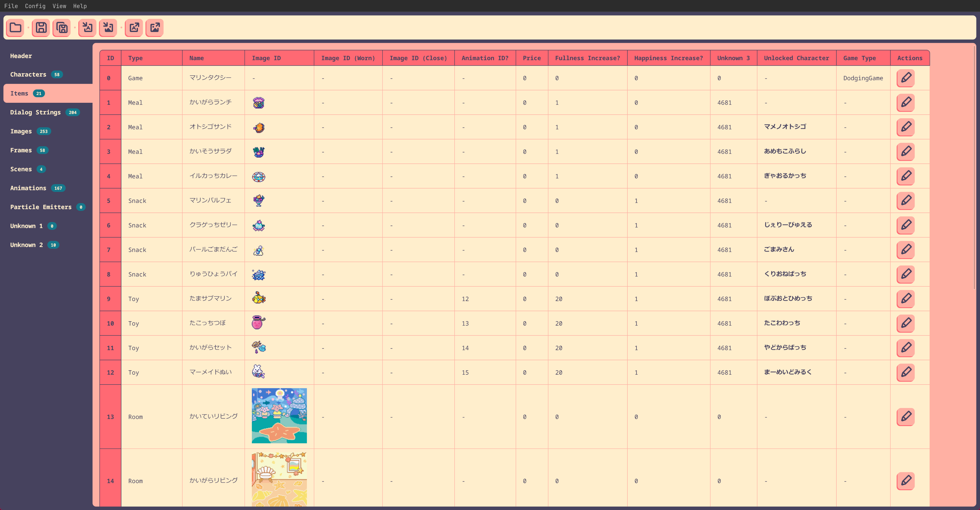The width and height of the screenshot is (980, 510).
Task: Click the マーメイドぬい plush image thumbnail
Action: (258, 372)
